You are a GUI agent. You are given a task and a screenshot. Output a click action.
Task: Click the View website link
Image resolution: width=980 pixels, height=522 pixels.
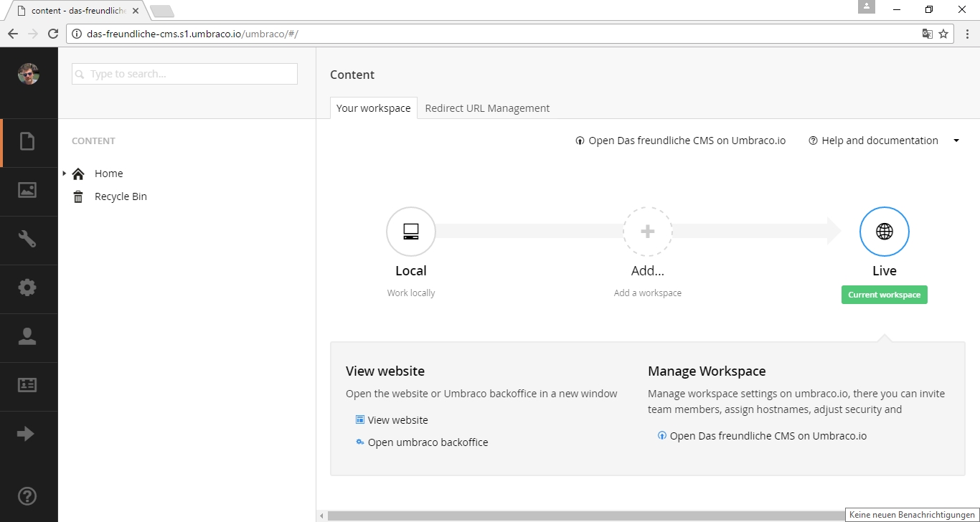397,420
